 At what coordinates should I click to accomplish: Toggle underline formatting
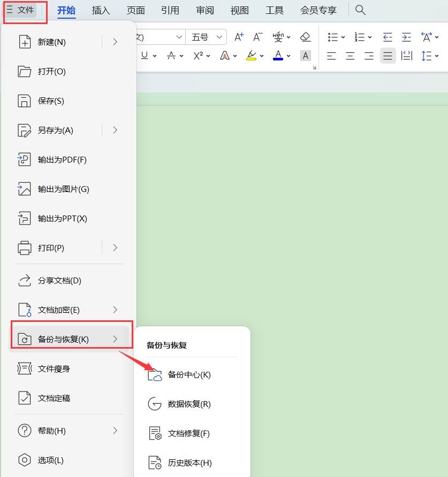coord(145,56)
